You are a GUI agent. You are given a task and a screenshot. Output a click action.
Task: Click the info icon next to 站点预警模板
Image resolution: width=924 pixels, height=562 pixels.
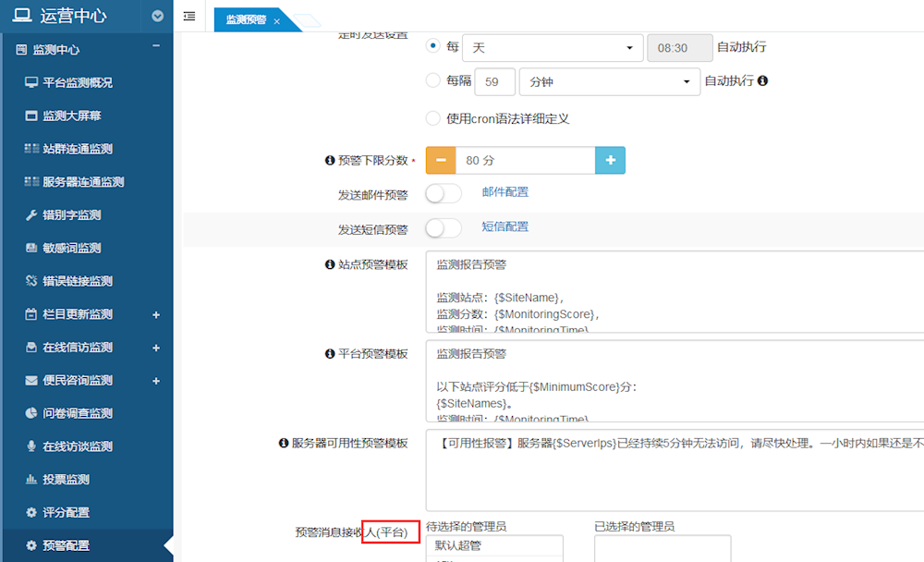(330, 264)
